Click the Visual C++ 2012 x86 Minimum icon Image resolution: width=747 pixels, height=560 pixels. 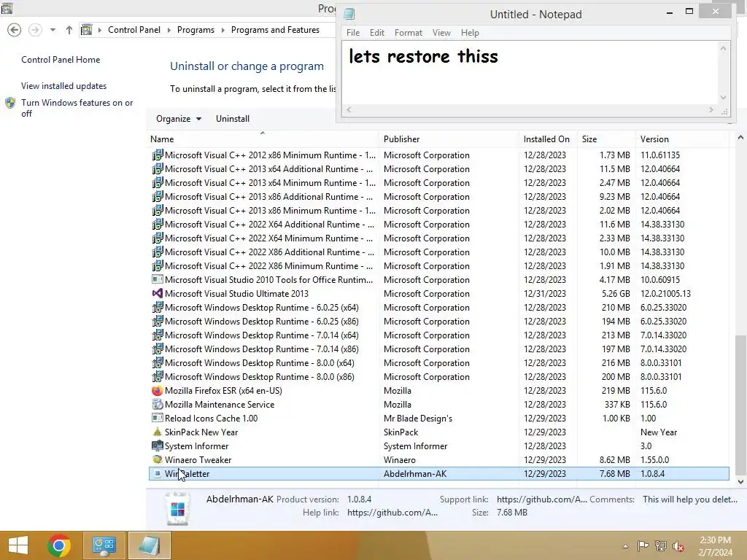coord(158,155)
